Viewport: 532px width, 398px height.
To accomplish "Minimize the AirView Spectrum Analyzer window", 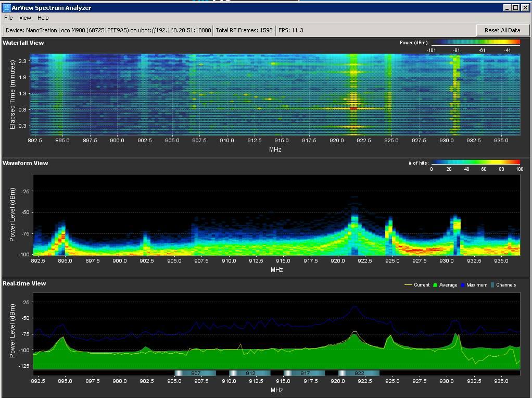I will point(507,8).
